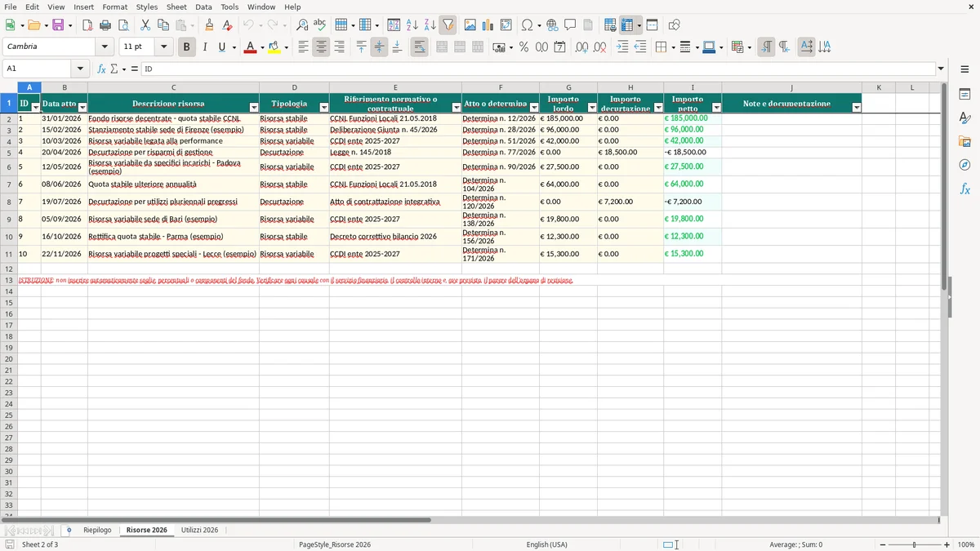980x551 pixels.
Task: Open the Format menu
Action: 114,7
